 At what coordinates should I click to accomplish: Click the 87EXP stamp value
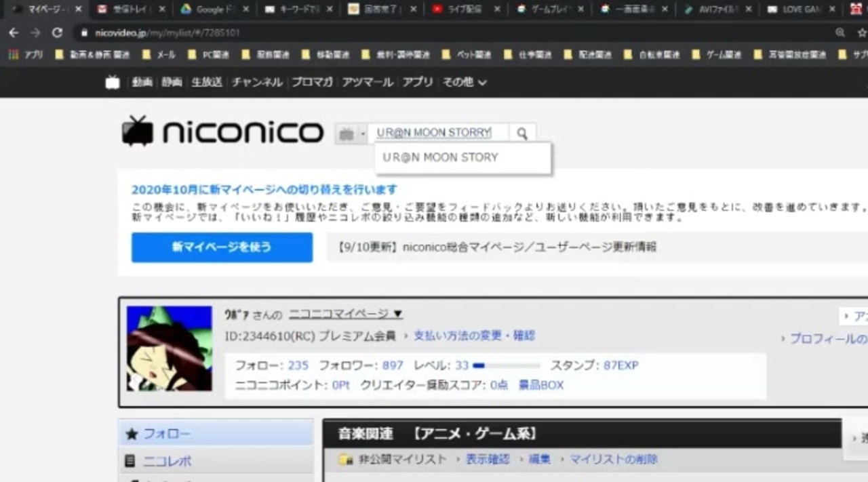pos(621,365)
